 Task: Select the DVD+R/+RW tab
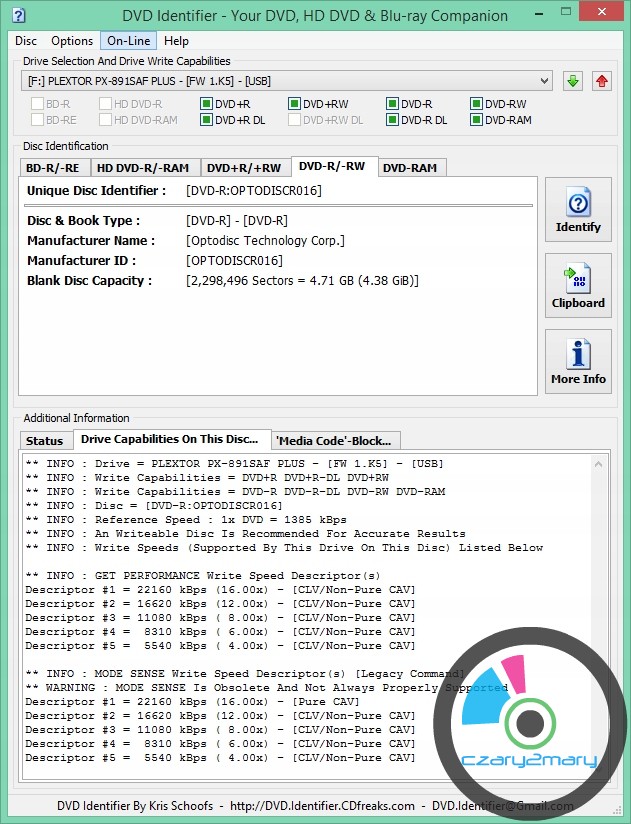click(x=244, y=168)
